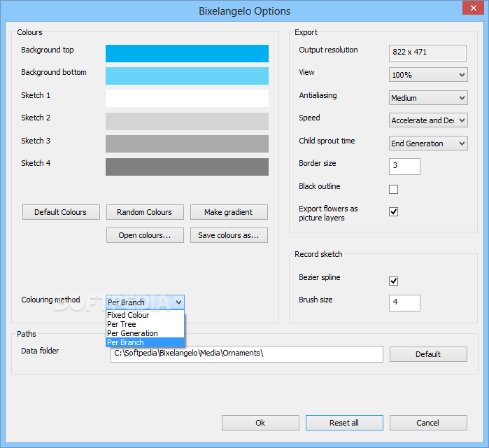Screen dimensions: 489x448
Task: Expand the Antialiasing dropdown
Action: pos(428,98)
